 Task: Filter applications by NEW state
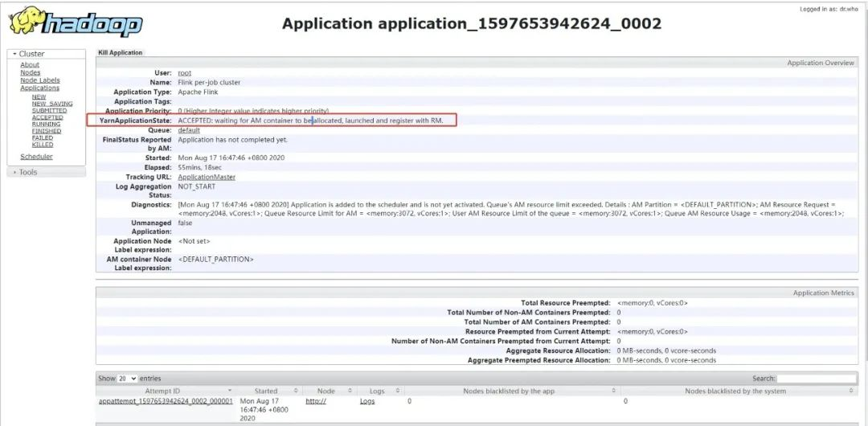[39, 97]
